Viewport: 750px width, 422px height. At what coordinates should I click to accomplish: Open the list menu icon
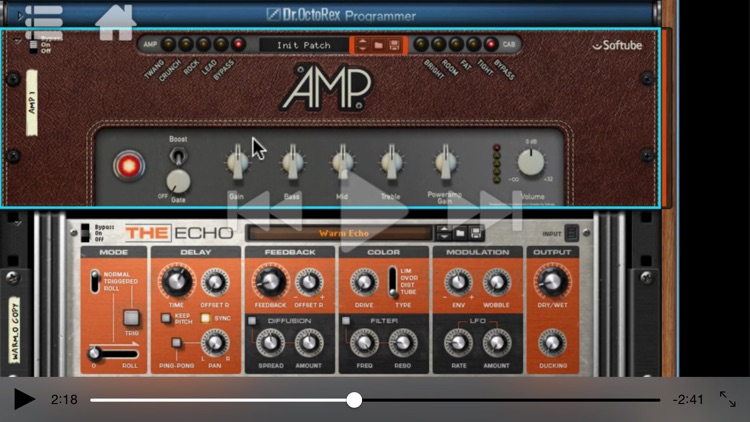click(43, 22)
